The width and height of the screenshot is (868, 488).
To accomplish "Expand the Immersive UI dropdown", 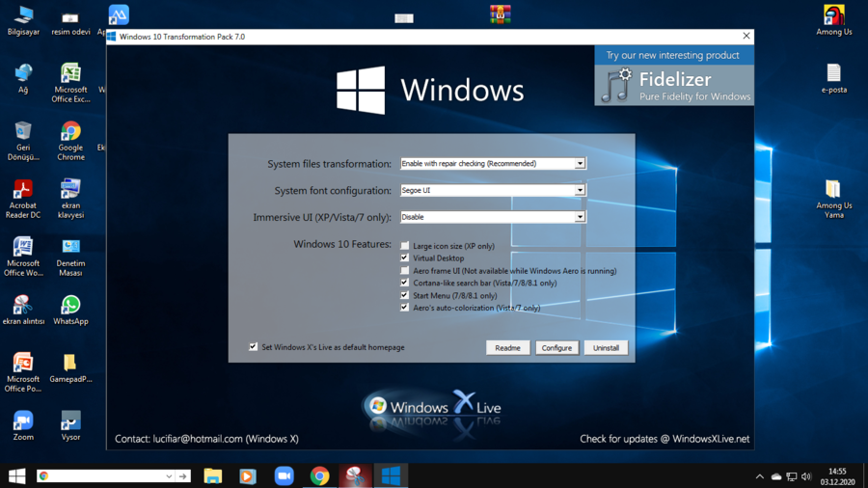I will click(580, 217).
